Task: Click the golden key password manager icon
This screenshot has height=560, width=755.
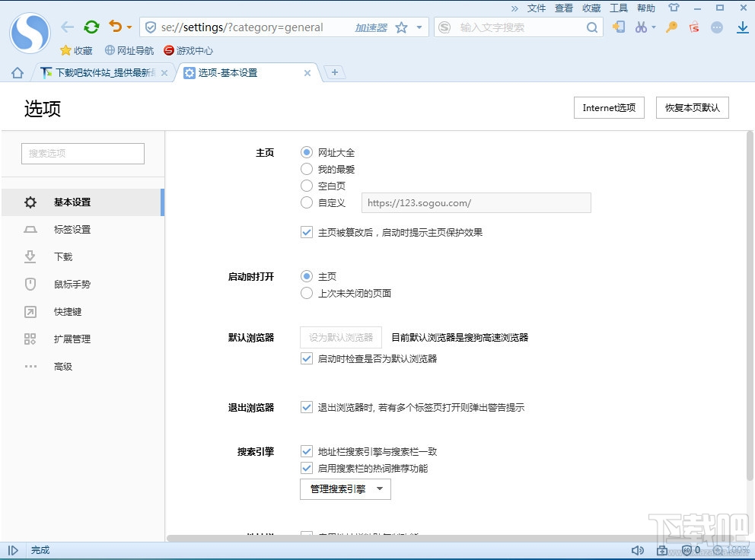Action: 671,27
